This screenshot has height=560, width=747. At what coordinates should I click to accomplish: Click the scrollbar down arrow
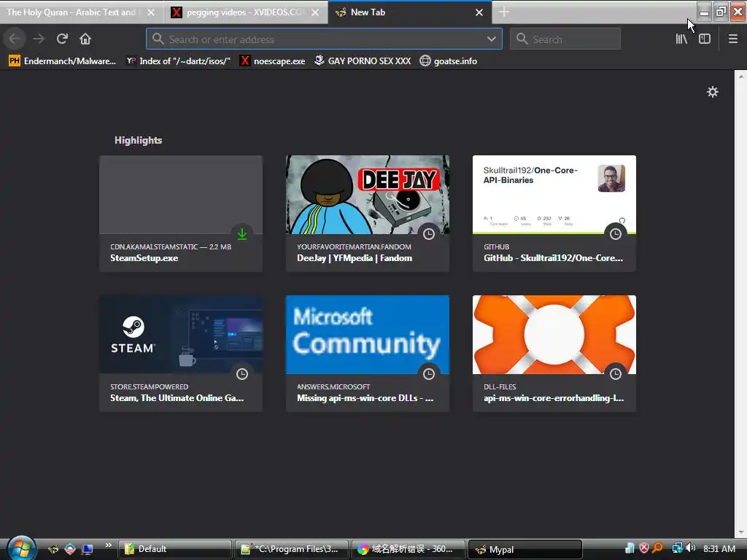pos(741,532)
